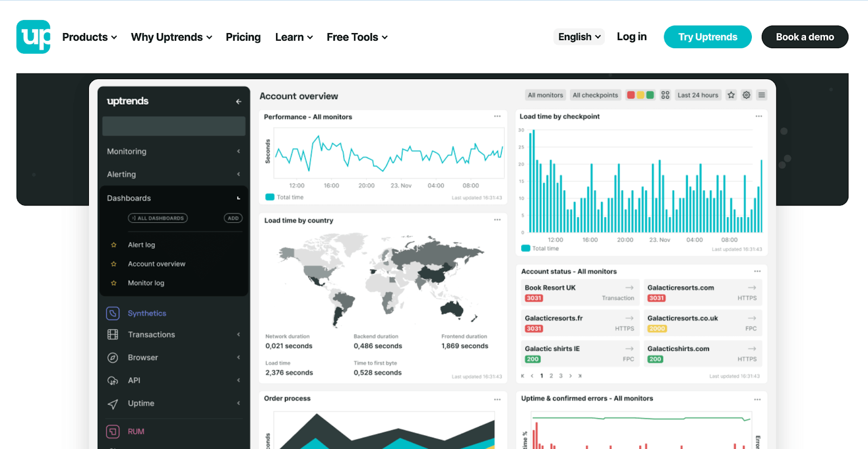Screen dimensions: 868x449
Task: Toggle the star next to Account overview
Action: [x=114, y=264]
